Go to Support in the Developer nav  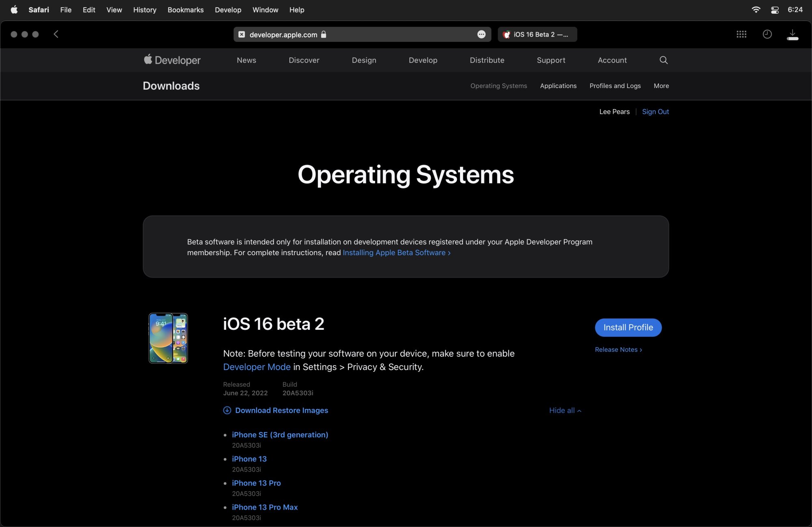coord(551,60)
